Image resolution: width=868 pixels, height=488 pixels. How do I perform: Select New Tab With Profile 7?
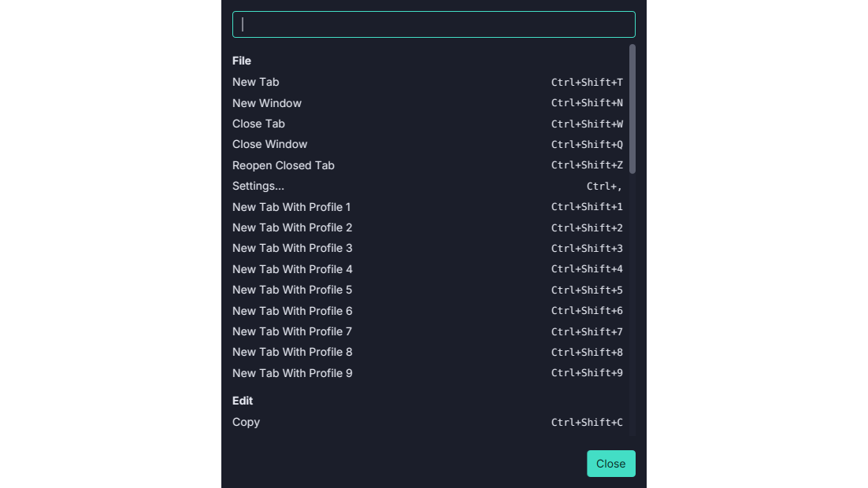tap(428, 331)
